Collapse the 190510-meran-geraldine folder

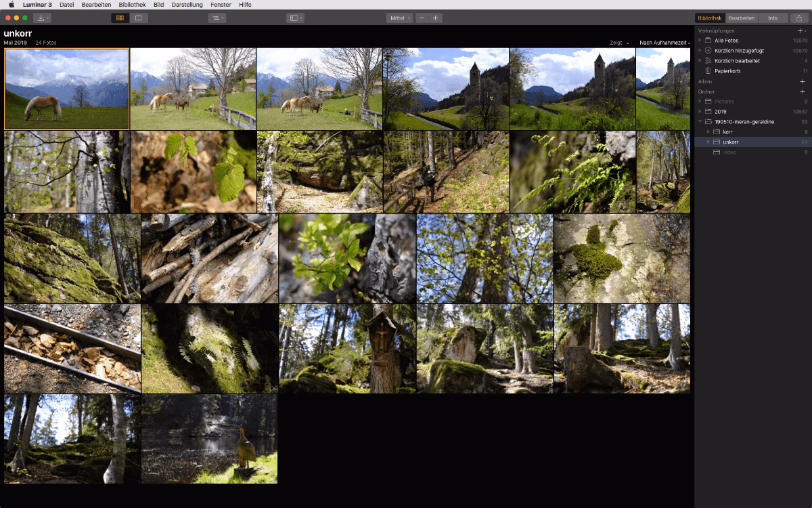[x=700, y=121]
